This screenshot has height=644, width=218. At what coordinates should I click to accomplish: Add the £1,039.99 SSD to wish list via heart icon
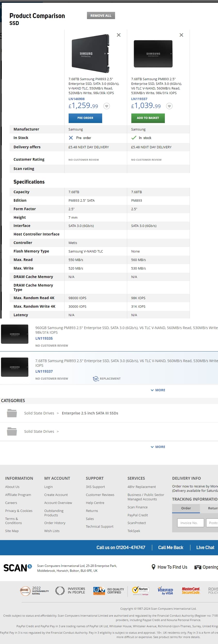pos(169,106)
